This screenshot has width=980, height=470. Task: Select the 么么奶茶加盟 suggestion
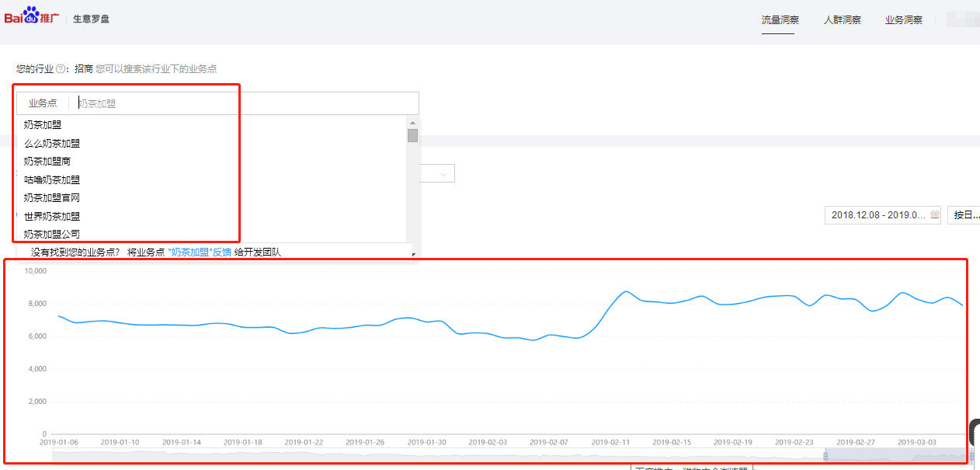tap(52, 143)
